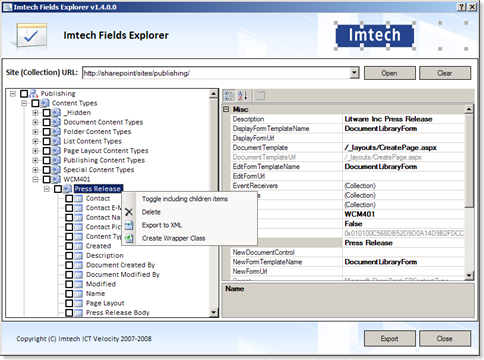Click the Imtech logo in the header
This screenshot has height=360, width=484.
click(x=375, y=35)
